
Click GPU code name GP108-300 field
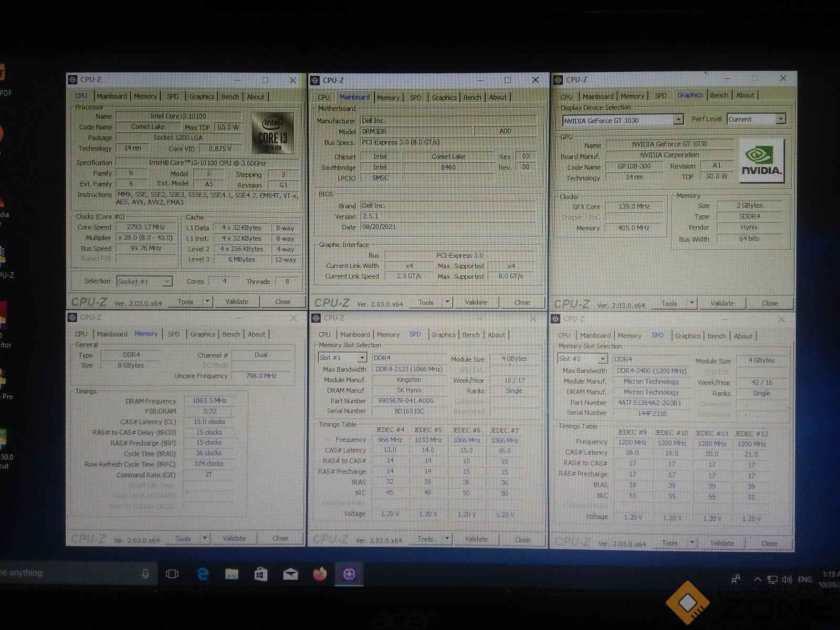tap(634, 166)
